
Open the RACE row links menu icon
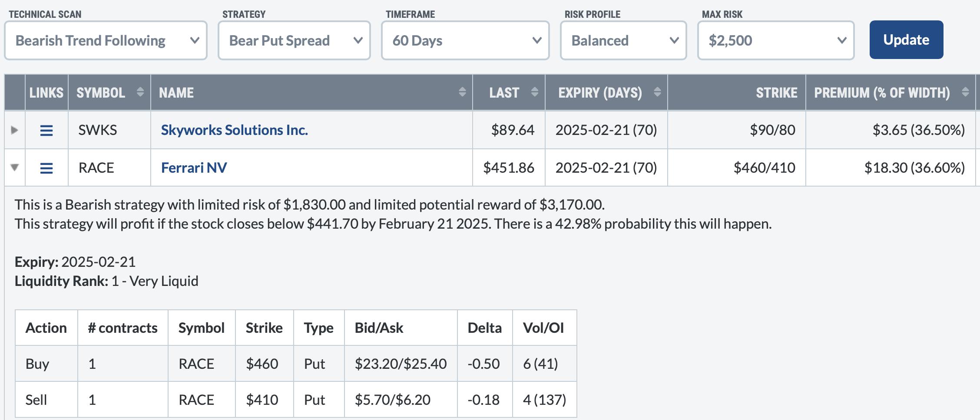pos(46,168)
